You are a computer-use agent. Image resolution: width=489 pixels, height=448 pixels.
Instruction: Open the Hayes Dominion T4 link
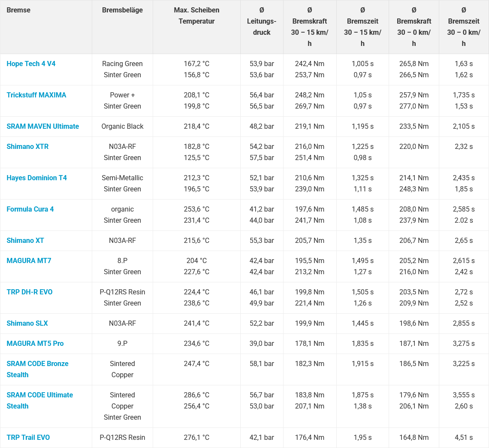pos(37,178)
